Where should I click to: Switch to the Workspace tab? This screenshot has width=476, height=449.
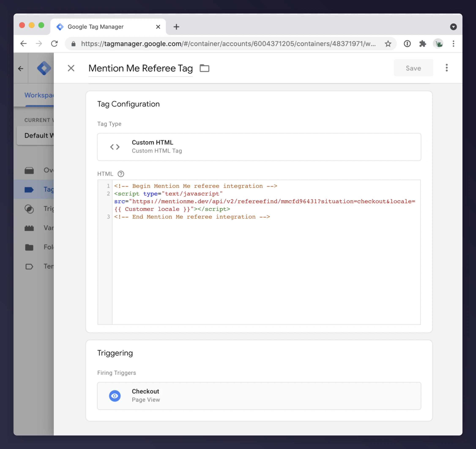click(x=39, y=95)
